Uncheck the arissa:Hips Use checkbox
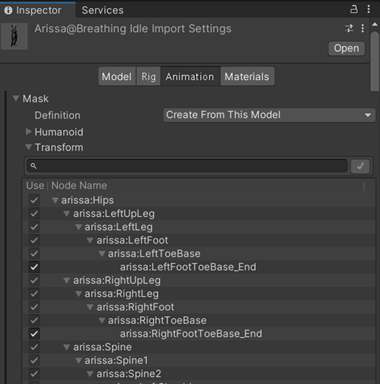 pyautogui.click(x=34, y=200)
